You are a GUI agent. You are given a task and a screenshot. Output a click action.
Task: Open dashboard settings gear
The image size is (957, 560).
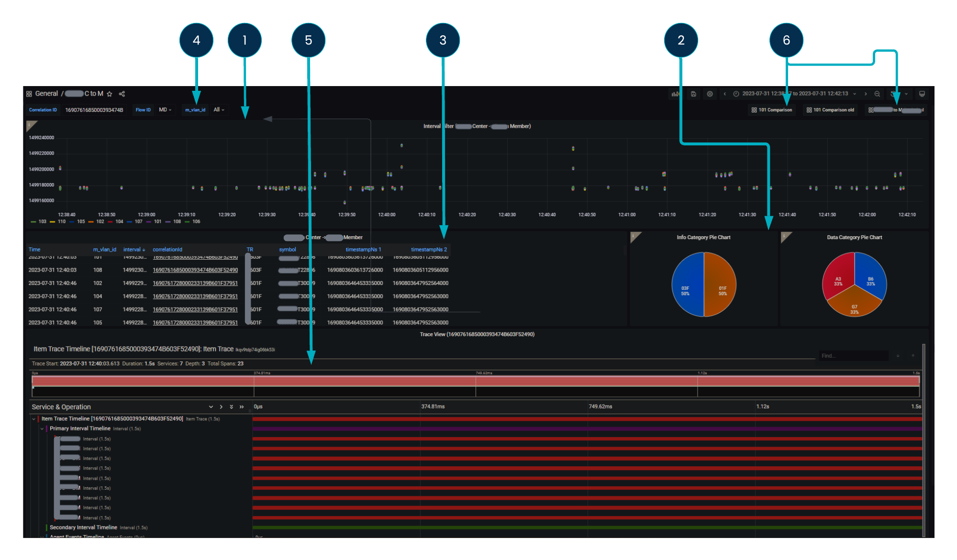click(x=710, y=94)
